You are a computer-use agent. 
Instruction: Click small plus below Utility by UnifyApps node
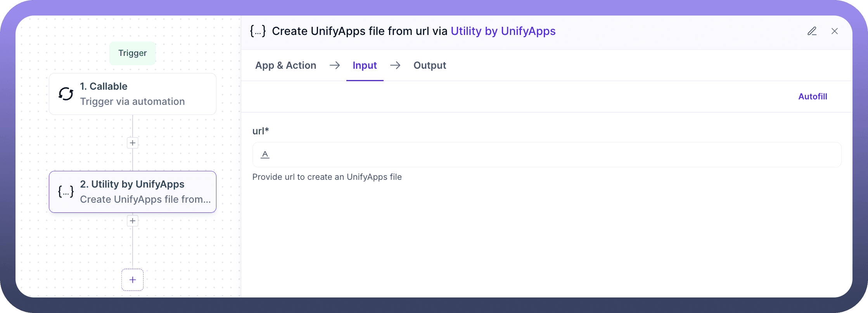click(133, 221)
